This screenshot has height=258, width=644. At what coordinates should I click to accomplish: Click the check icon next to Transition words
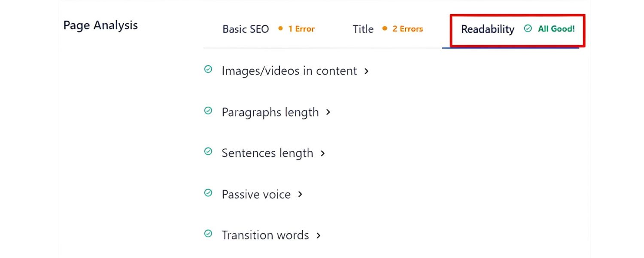coord(208,234)
